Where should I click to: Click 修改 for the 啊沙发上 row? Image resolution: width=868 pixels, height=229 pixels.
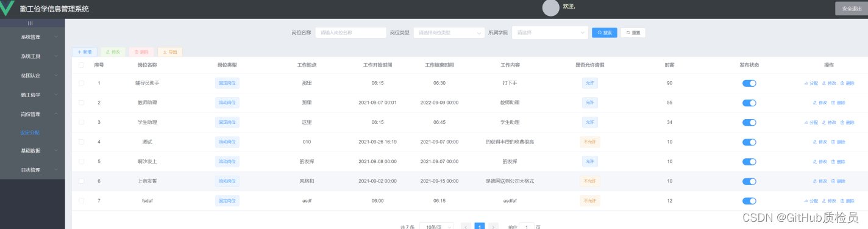pos(820,161)
